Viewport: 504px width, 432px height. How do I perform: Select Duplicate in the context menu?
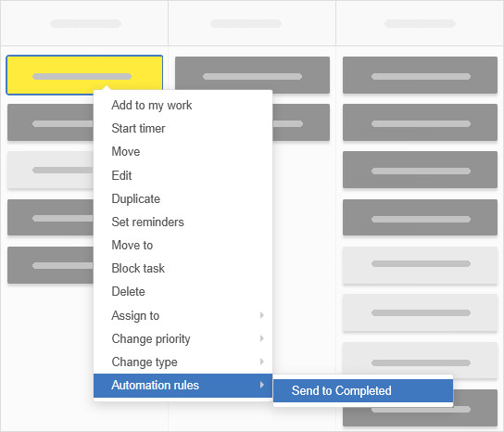point(183,198)
